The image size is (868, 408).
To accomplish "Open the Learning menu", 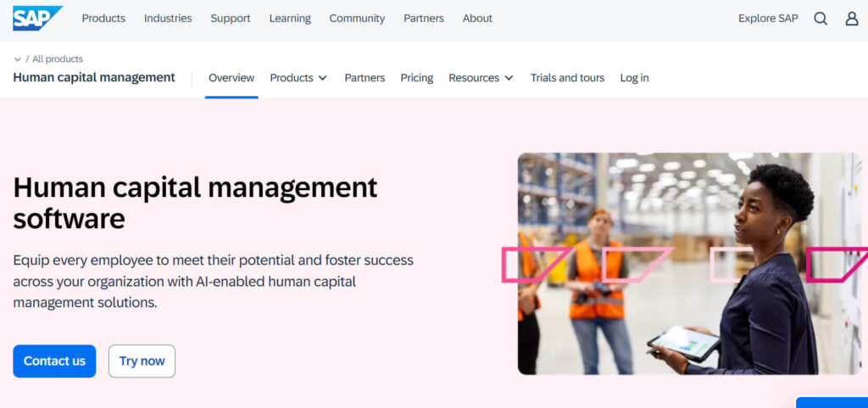I will point(290,19).
